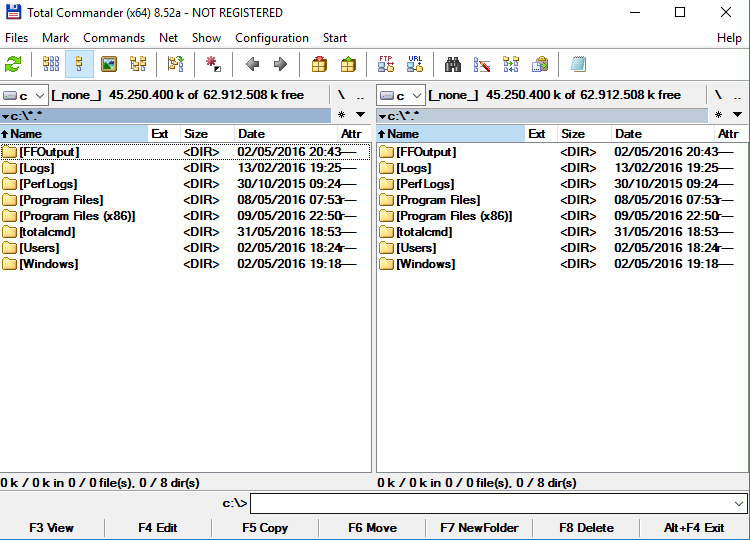
Task: Click right panel path bar c:\*.*
Action: (542, 115)
